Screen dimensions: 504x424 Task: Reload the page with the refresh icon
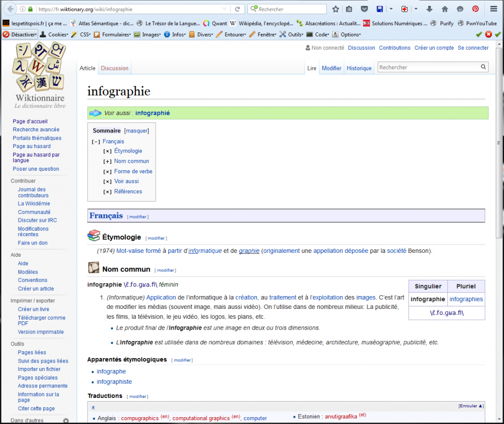click(237, 9)
